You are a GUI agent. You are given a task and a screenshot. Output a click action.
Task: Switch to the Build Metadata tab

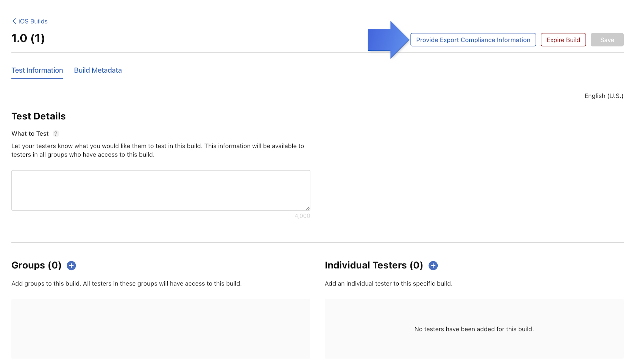point(98,70)
